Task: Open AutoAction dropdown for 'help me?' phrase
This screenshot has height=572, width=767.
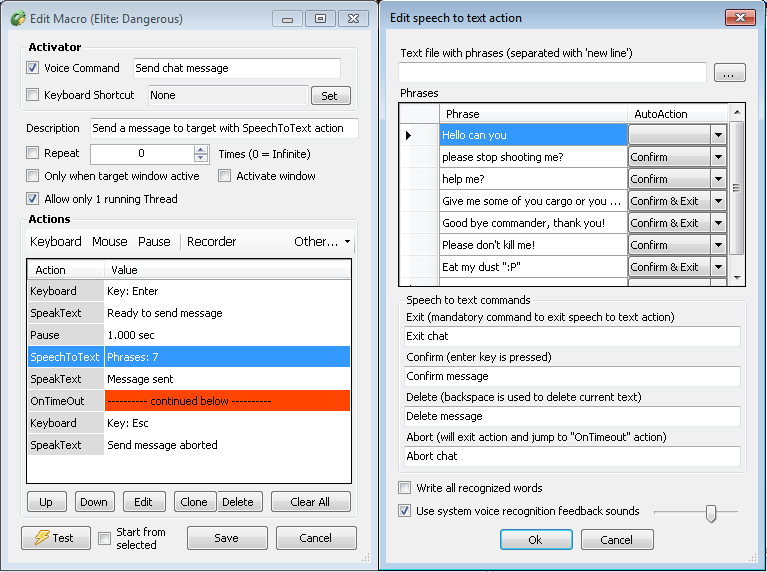Action: click(x=718, y=179)
